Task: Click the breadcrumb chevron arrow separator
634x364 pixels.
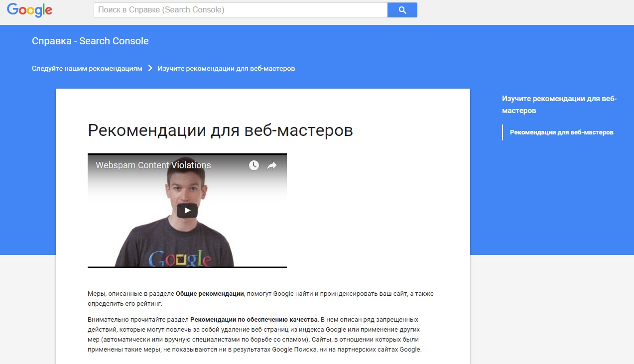Action: tap(150, 68)
